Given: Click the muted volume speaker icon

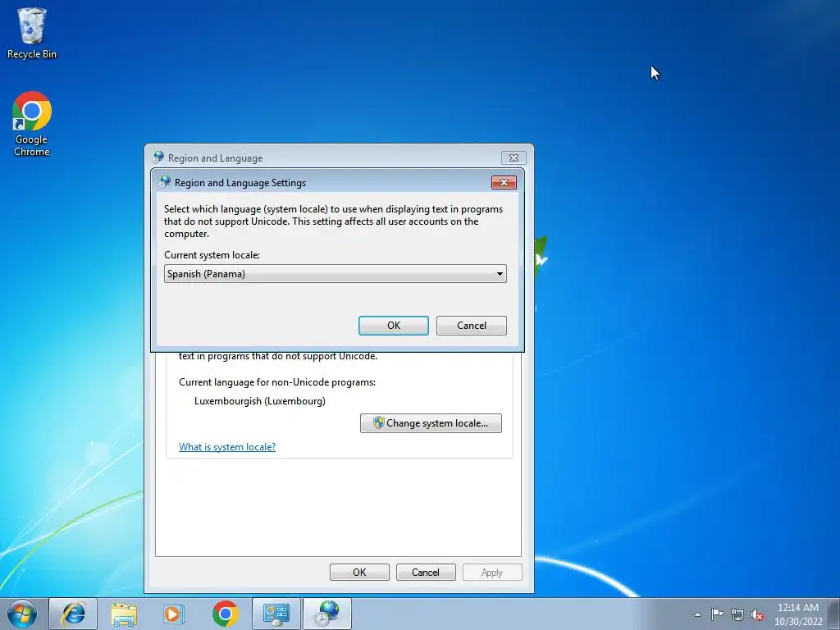Looking at the screenshot, I should (757, 614).
